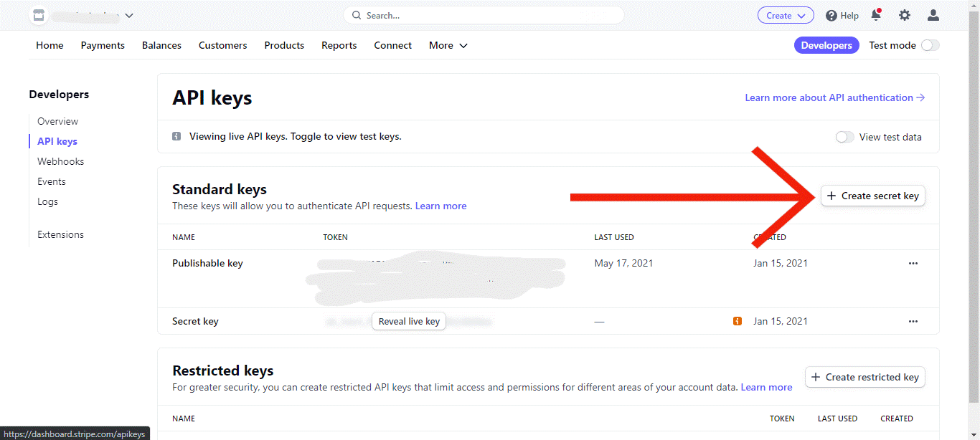
Task: Click the Standard keys heading
Action: [x=220, y=189]
